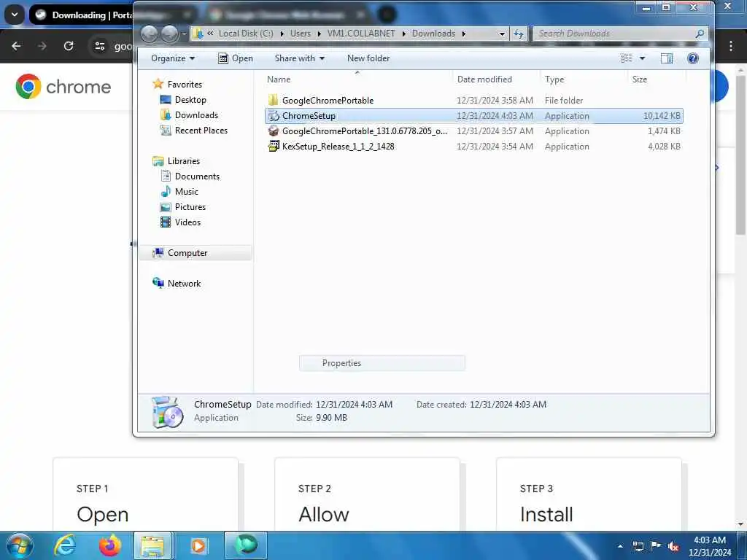
Task: Click the ChromeSetup thumbnail in details pane
Action: (167, 412)
